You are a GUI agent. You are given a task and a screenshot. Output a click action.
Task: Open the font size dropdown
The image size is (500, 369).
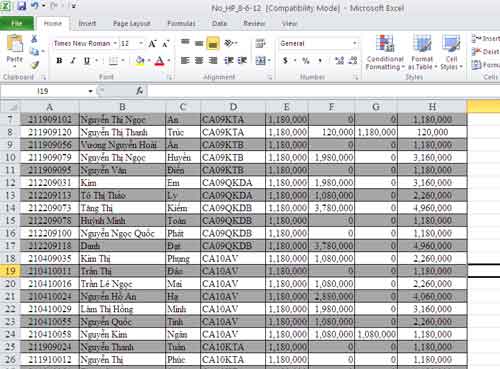click(141, 44)
